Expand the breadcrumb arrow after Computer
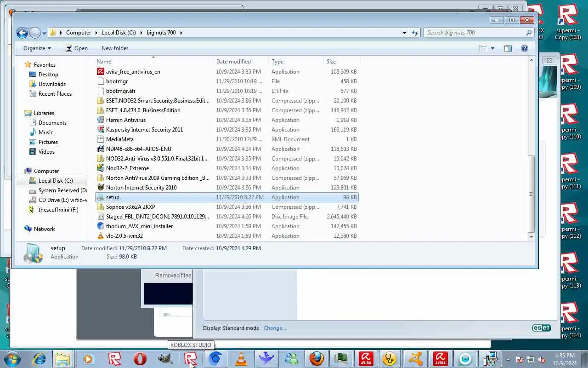588x368 pixels. (x=96, y=33)
